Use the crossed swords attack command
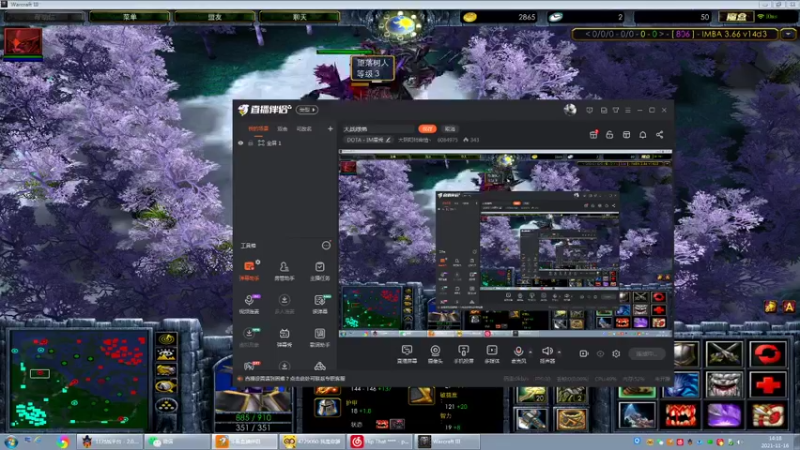Screen dimensions: 800x450 (x=724, y=354)
